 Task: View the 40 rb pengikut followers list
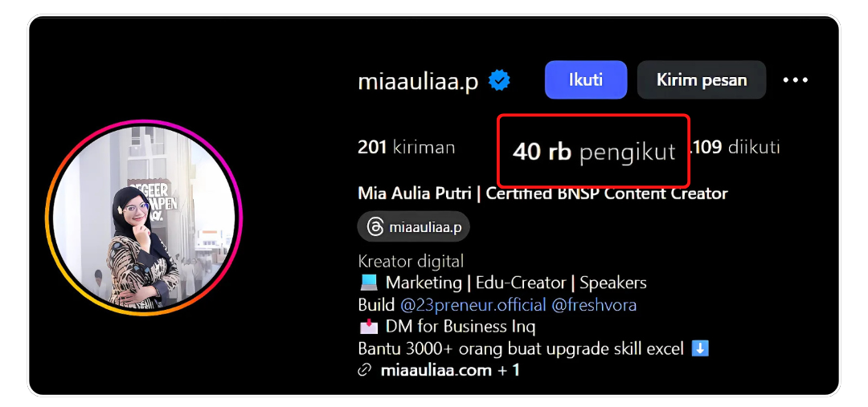click(x=593, y=152)
